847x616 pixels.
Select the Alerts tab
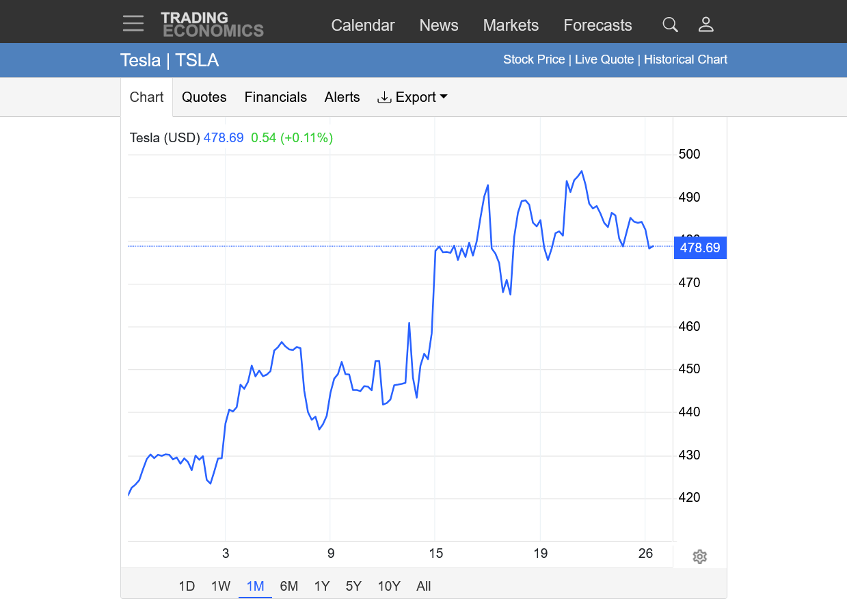click(342, 97)
